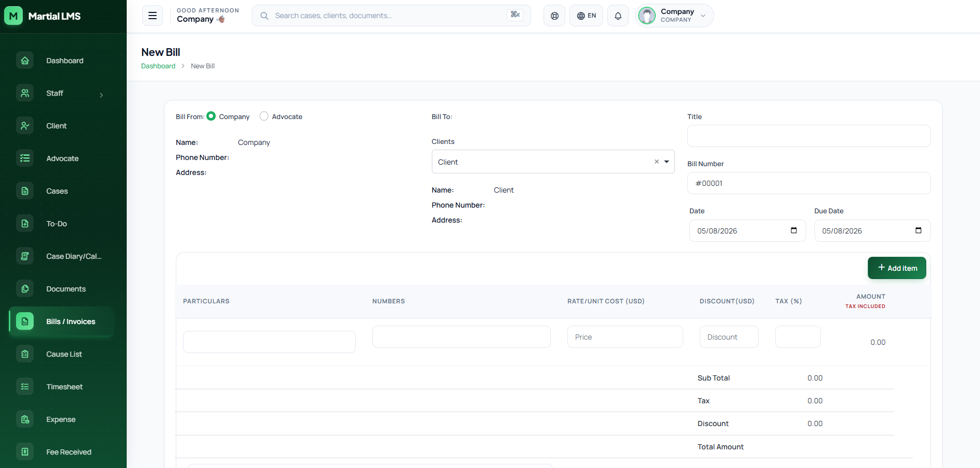Open Cases menu item
This screenshot has width=980, height=468.
[x=57, y=191]
